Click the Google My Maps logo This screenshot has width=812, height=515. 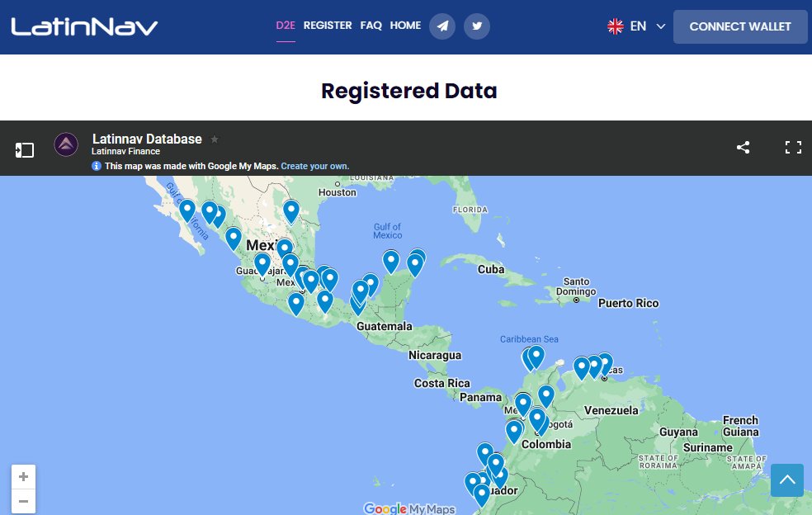(409, 508)
